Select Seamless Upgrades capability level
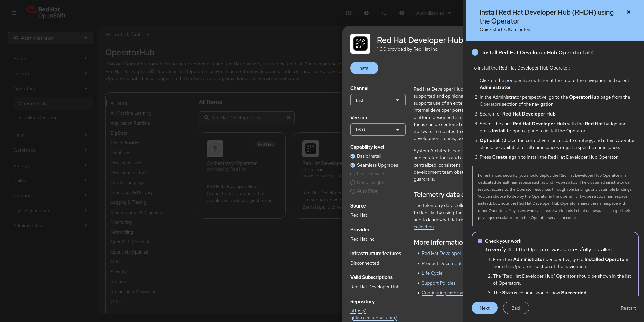Image resolution: width=644 pixels, height=322 pixels. [x=374, y=165]
